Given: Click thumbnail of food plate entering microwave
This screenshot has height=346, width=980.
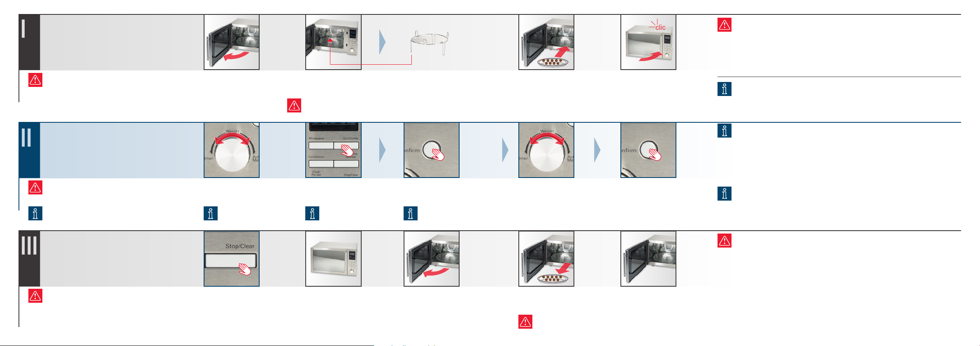Looking at the screenshot, I should tap(546, 42).
